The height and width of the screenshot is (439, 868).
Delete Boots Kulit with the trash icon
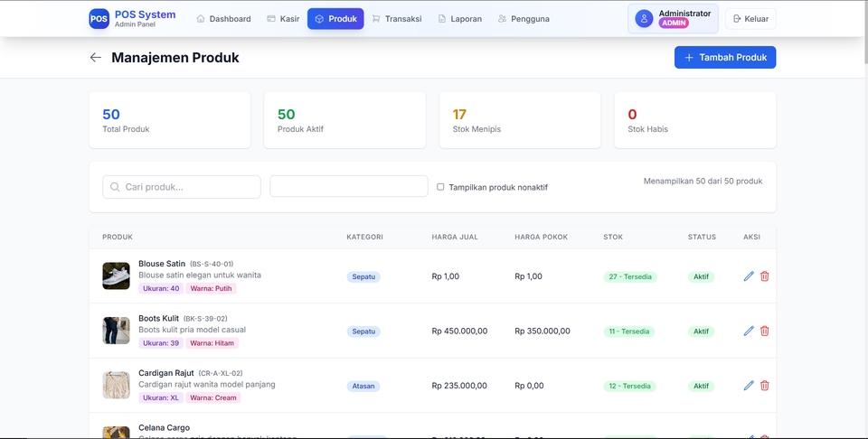pyautogui.click(x=765, y=332)
